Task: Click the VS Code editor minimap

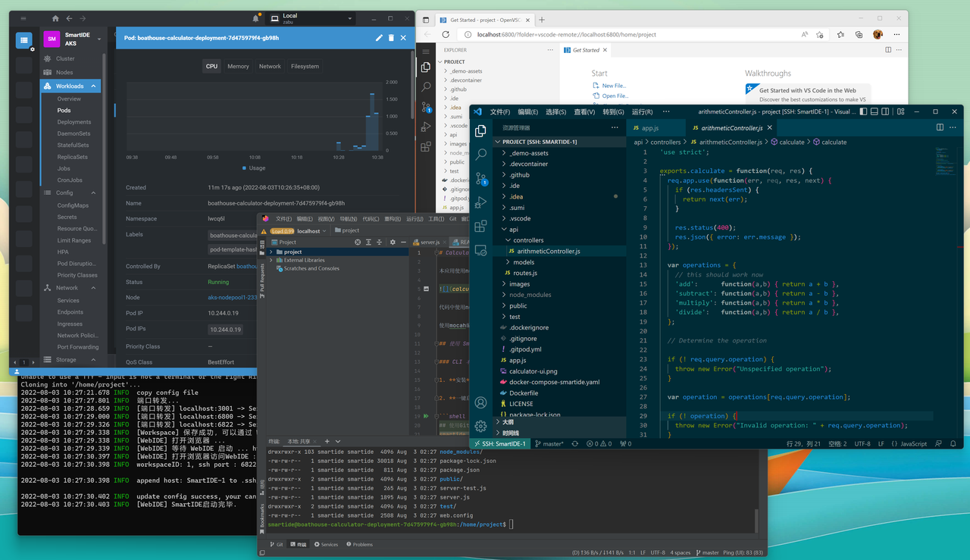Action: coord(947,159)
